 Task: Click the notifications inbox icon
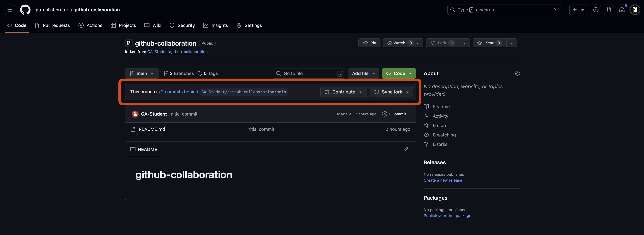(x=622, y=9)
